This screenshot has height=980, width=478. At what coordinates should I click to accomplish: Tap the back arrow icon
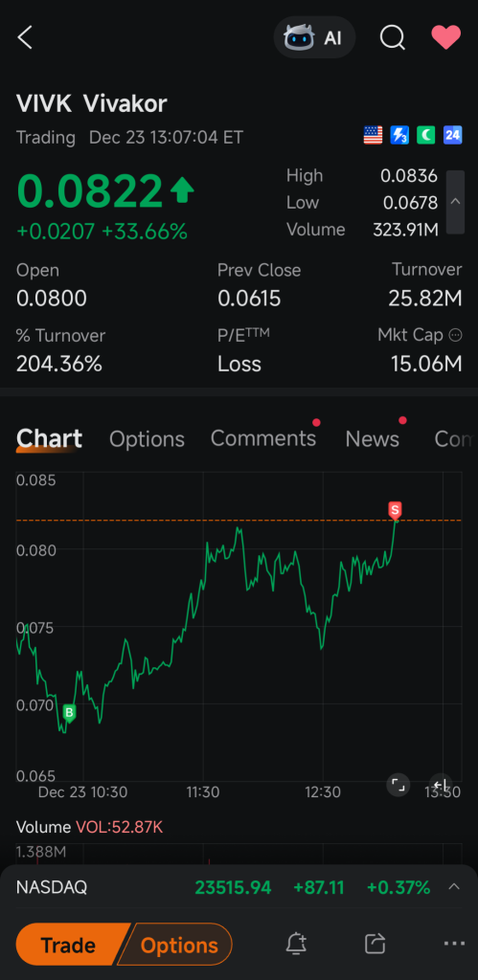coord(24,37)
